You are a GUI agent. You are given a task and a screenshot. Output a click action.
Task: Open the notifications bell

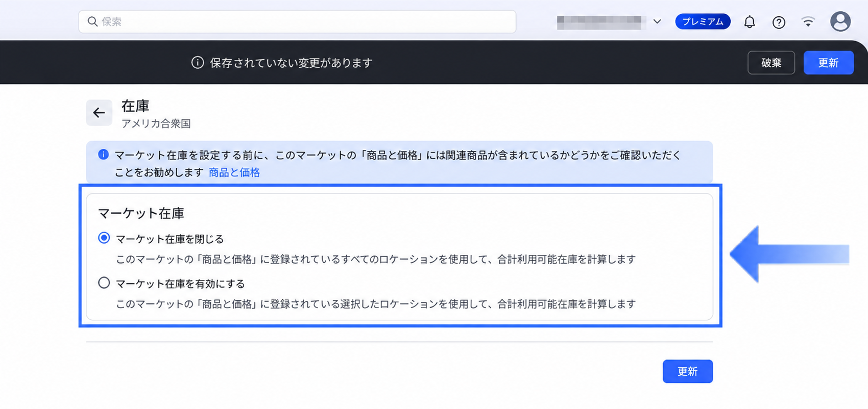(x=749, y=22)
